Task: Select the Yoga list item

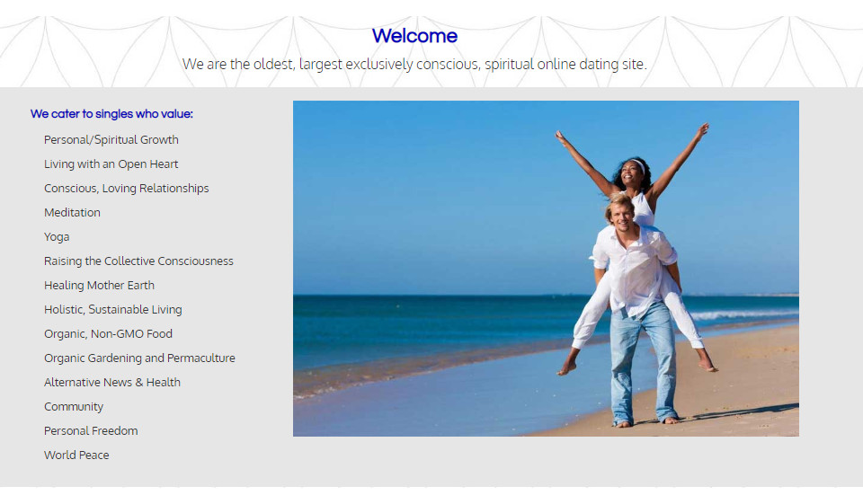Action: click(x=57, y=237)
